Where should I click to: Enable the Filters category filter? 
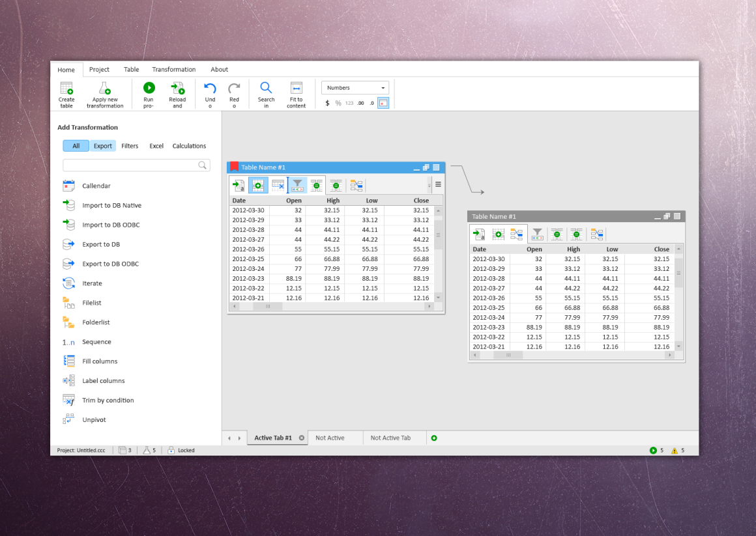(130, 145)
